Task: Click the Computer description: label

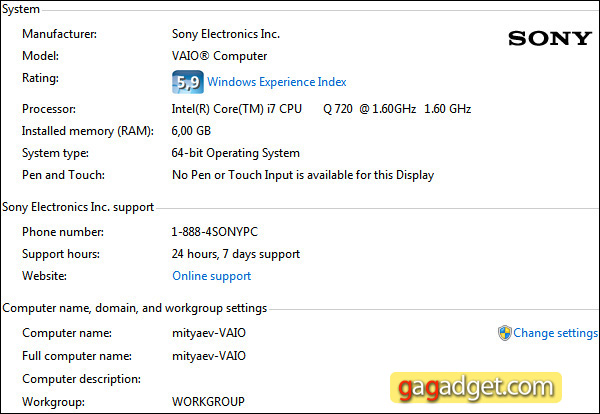Action: [x=82, y=379]
